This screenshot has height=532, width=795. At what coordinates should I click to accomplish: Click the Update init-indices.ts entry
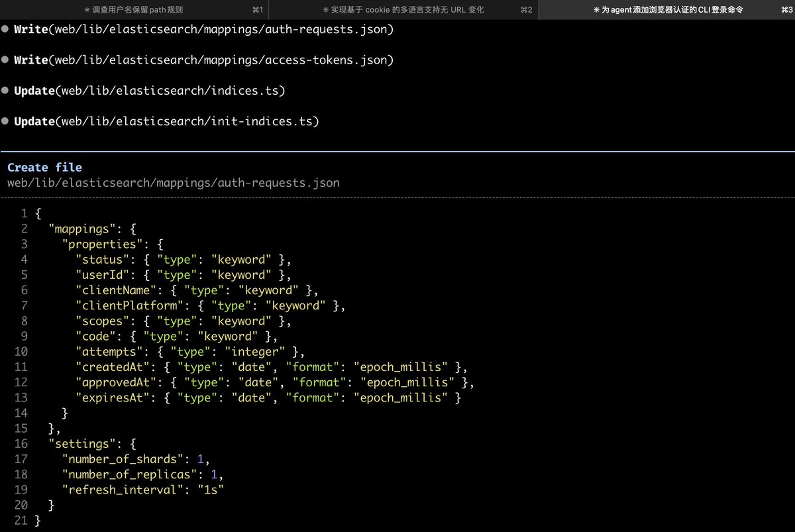[166, 121]
